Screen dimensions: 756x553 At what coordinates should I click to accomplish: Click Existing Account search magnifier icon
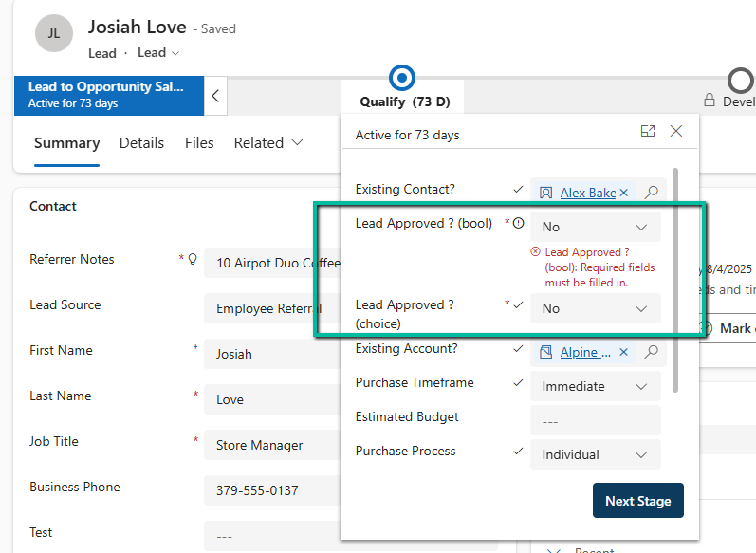tap(651, 352)
